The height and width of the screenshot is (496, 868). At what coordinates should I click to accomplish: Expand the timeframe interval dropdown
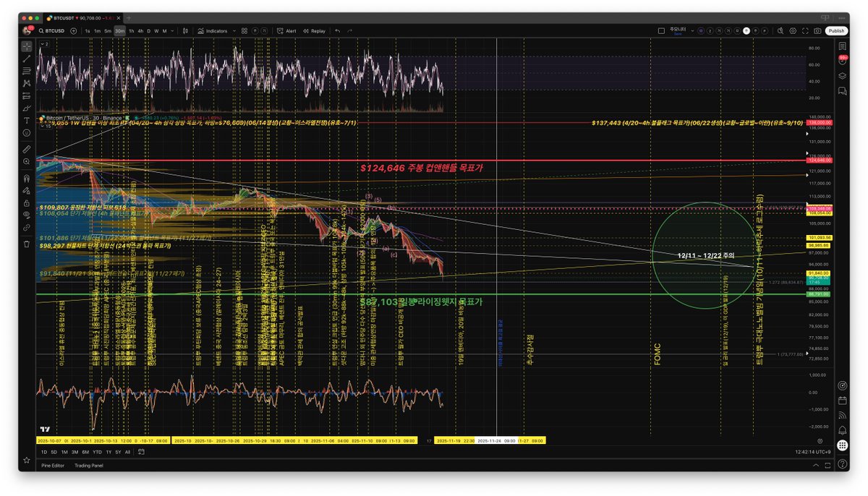click(x=173, y=31)
